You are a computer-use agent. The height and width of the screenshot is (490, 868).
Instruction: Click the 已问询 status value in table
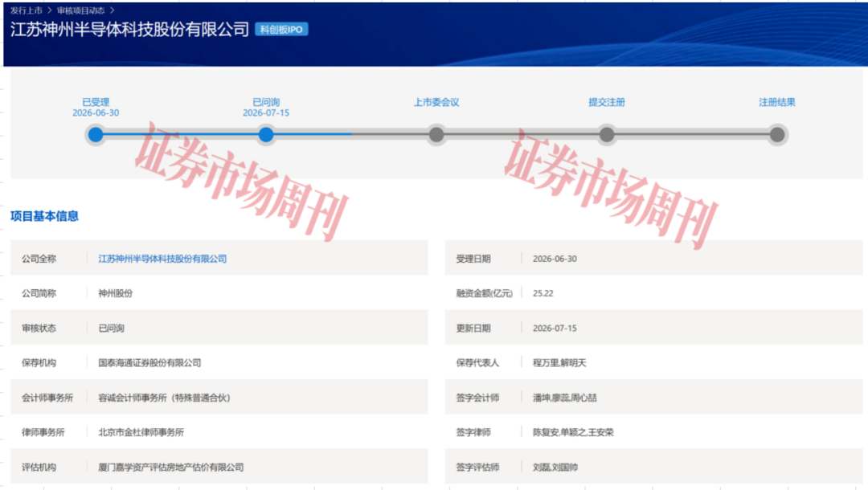[x=111, y=329]
